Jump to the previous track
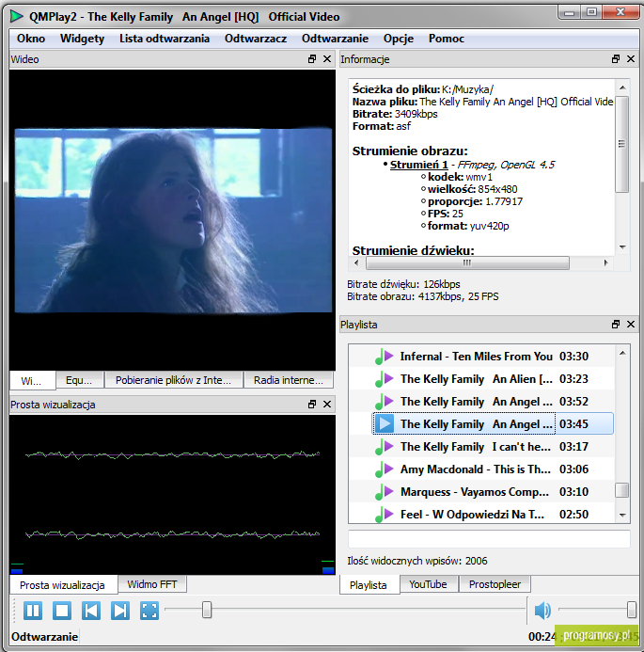Image resolution: width=644 pixels, height=652 pixels. [91, 611]
